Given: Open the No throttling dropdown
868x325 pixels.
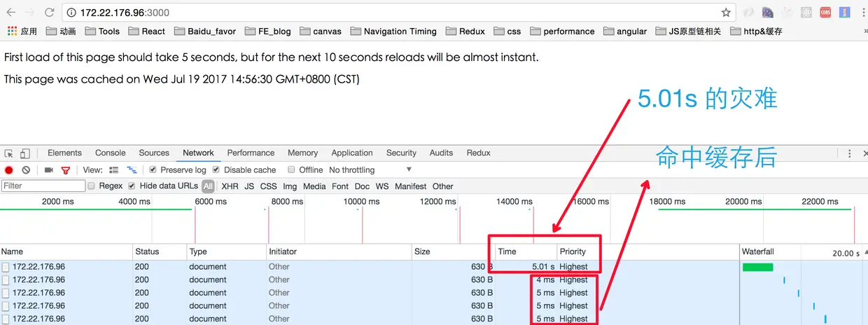Looking at the screenshot, I should [x=370, y=170].
